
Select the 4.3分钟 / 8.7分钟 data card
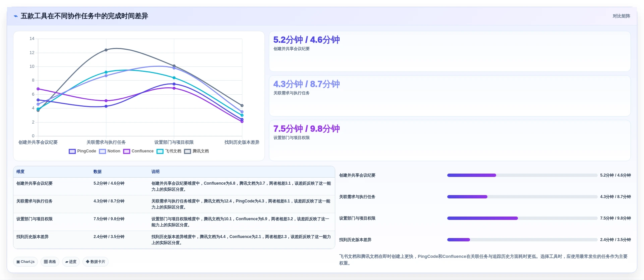[450, 96]
